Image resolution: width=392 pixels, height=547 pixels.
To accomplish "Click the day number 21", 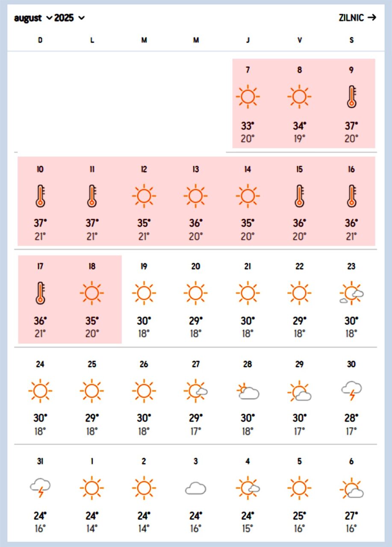I will pos(248,266).
